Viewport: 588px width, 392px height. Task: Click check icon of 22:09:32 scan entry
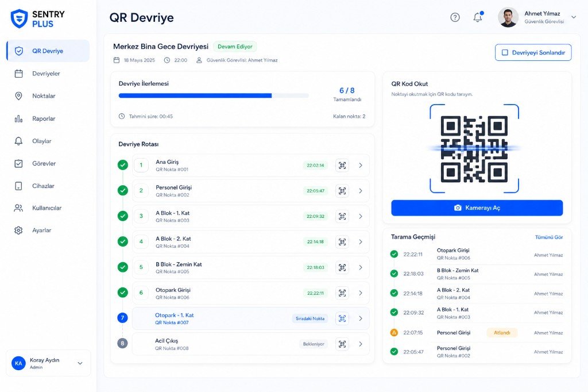tap(394, 312)
